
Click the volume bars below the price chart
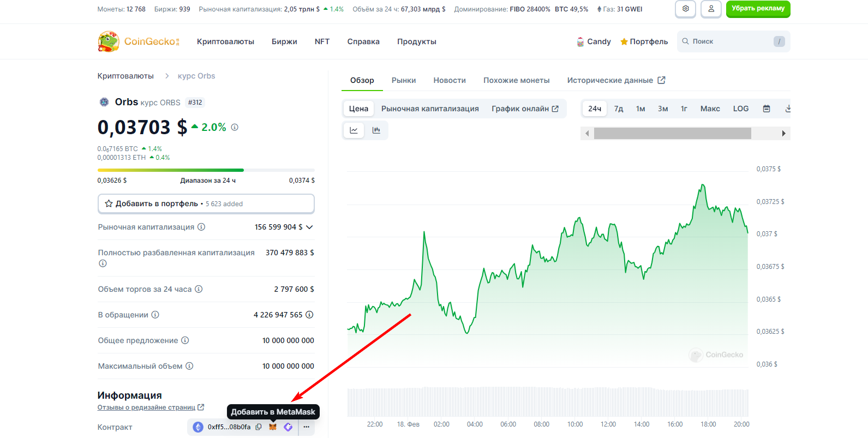pos(548,403)
